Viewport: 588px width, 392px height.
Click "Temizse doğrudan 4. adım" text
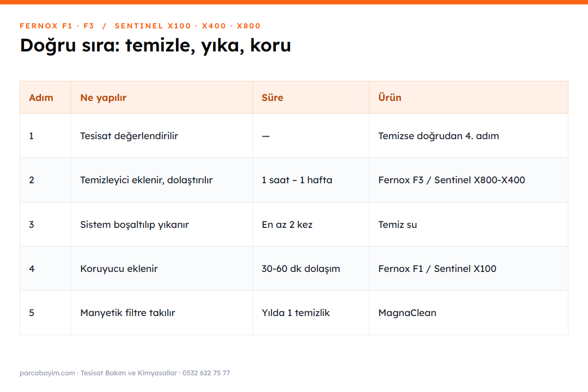tap(439, 136)
